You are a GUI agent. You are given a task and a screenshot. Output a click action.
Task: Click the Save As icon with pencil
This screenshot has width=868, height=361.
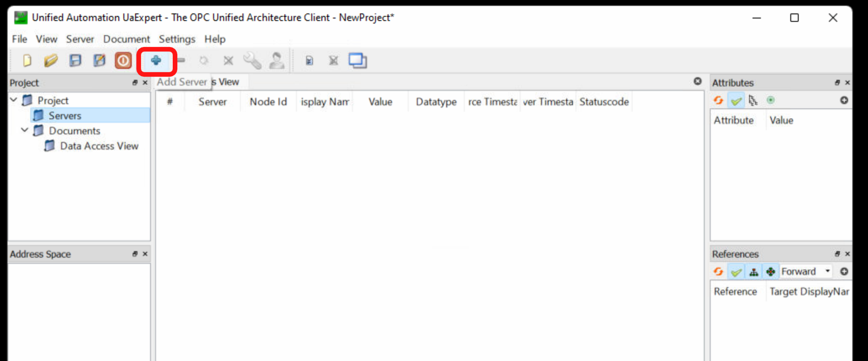pyautogui.click(x=99, y=60)
